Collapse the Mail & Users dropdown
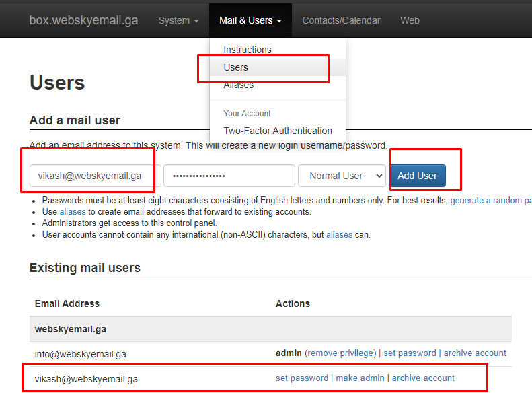The height and width of the screenshot is (393, 532). click(x=250, y=20)
